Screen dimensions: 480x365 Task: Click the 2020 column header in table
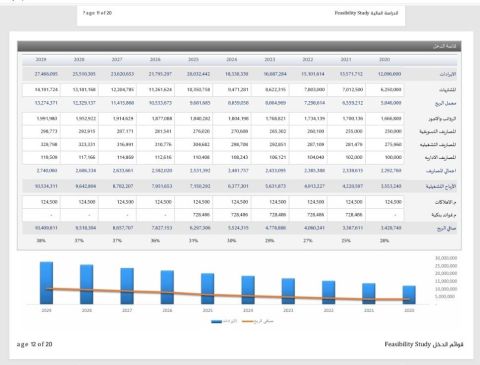coord(384,59)
